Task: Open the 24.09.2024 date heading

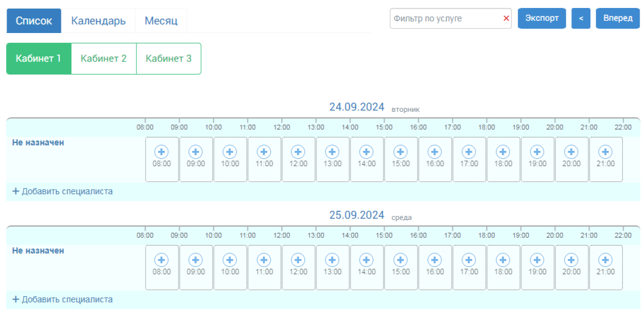Action: pos(357,107)
